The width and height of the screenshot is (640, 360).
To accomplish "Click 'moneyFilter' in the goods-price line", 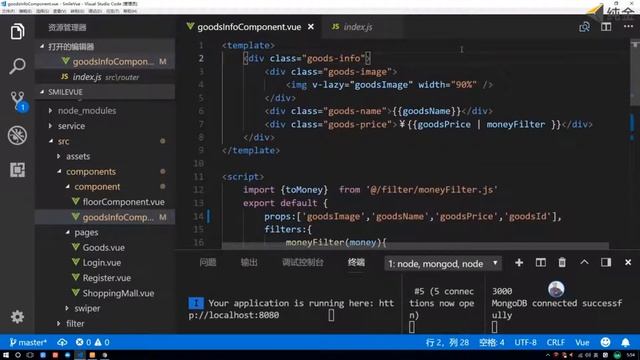I will [x=516, y=124].
